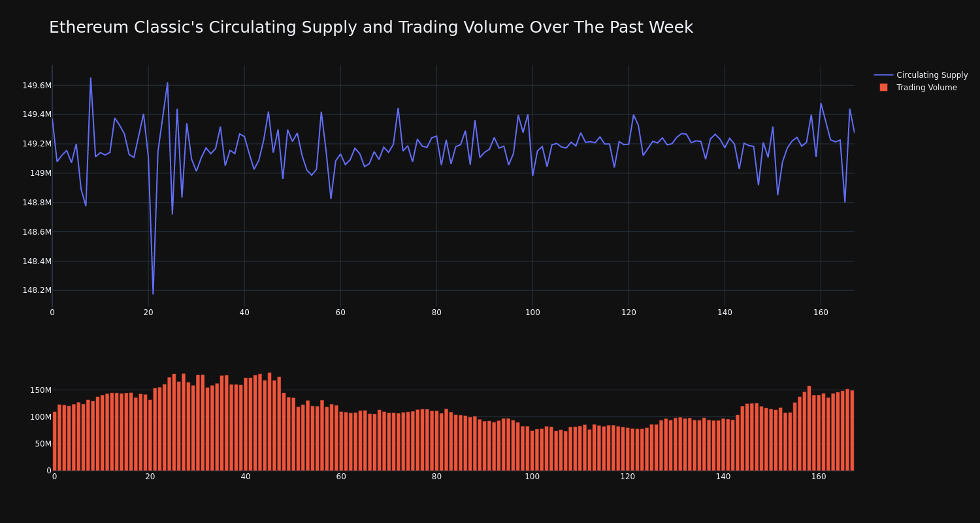
Task: Click x-axis label 80 on supply chart
Action: click(436, 312)
